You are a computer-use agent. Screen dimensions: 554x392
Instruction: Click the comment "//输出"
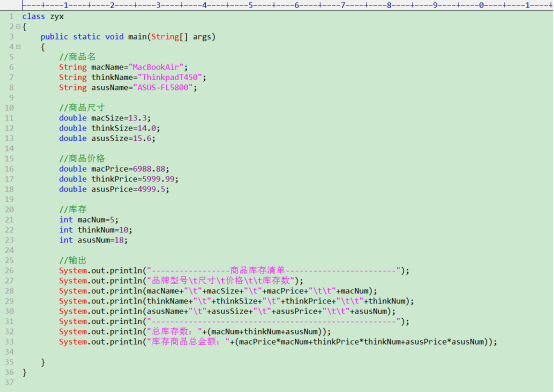73,261
